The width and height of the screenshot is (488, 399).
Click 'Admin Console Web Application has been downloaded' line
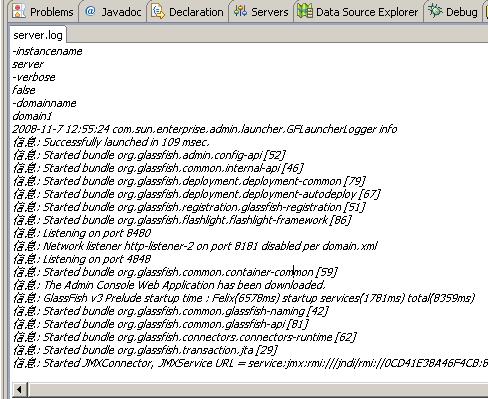(x=169, y=285)
